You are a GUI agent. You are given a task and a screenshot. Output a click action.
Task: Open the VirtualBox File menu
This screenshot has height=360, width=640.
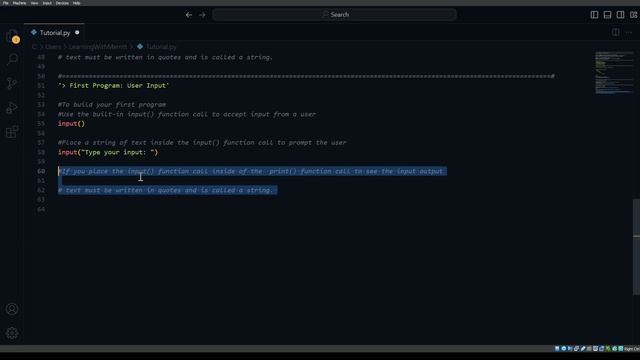click(x=6, y=3)
